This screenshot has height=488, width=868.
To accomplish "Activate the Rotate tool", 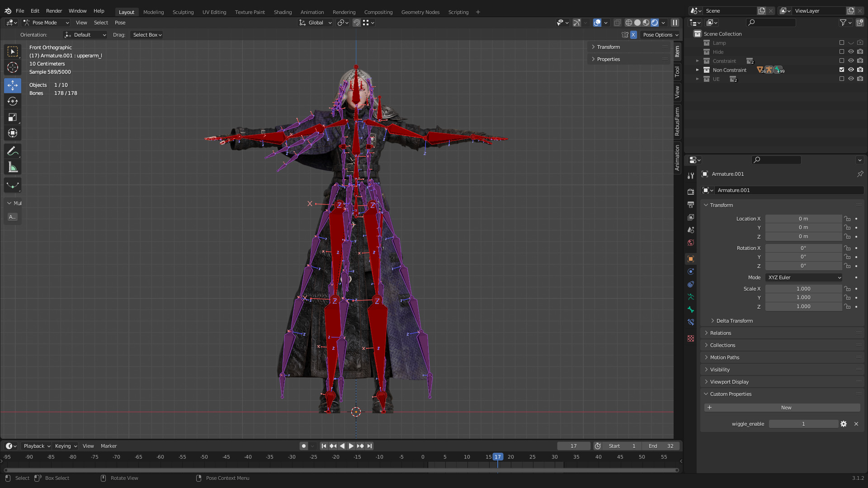I will pos(13,101).
